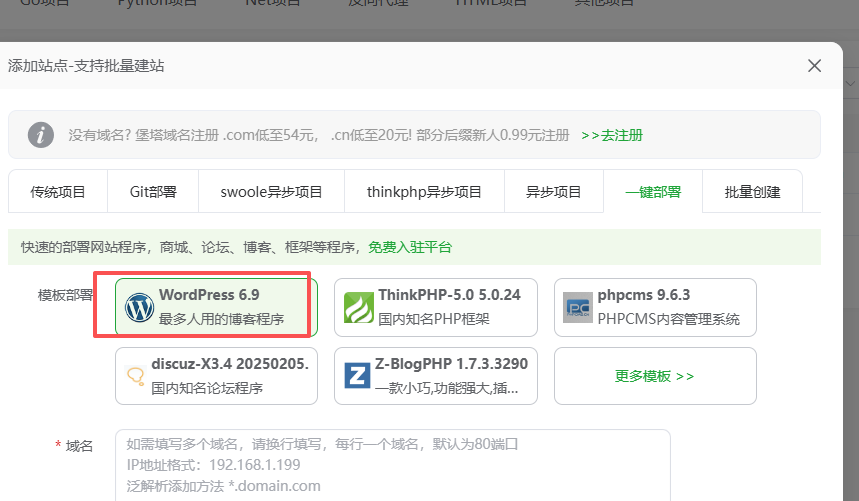The image size is (859, 501).
Task: Choose the discuz-X3.4 template card
Action: tap(216, 376)
